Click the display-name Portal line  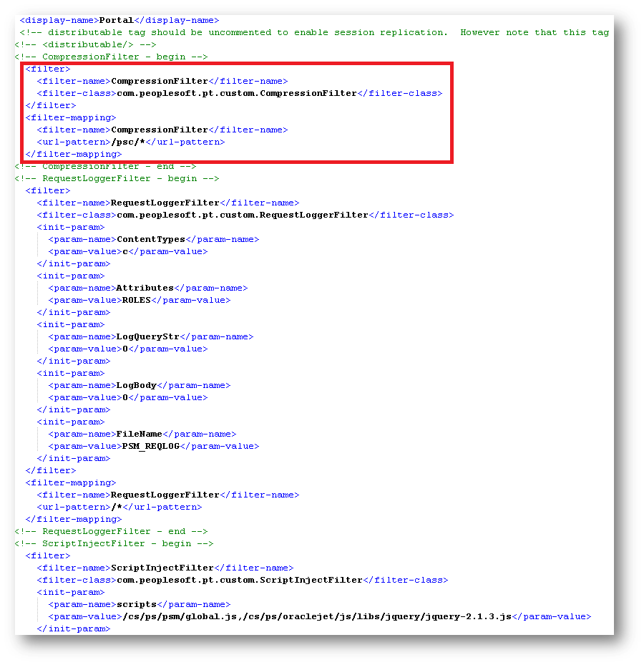click(x=119, y=20)
